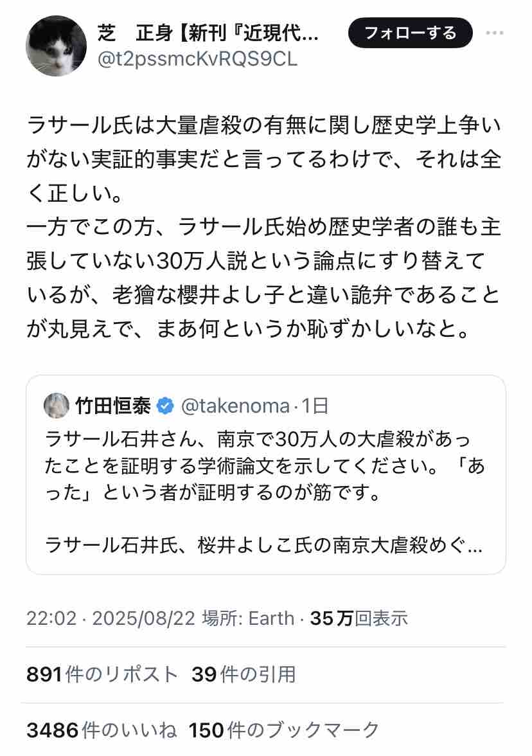This screenshot has height=756, width=532.
Task: Show the 891件のリポスト list
Action: tap(102, 674)
